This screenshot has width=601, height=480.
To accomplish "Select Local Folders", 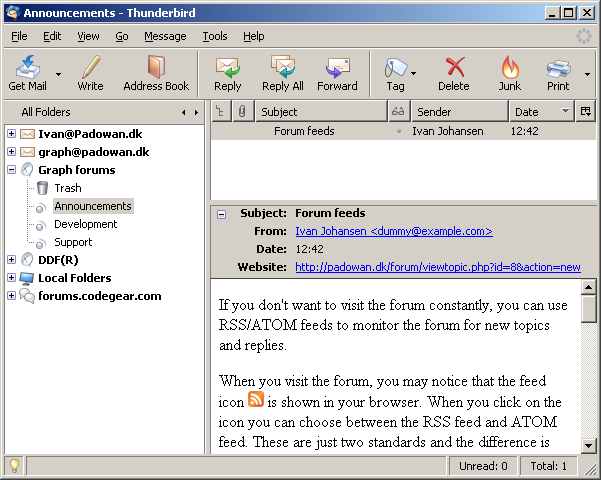I will [x=75, y=278].
